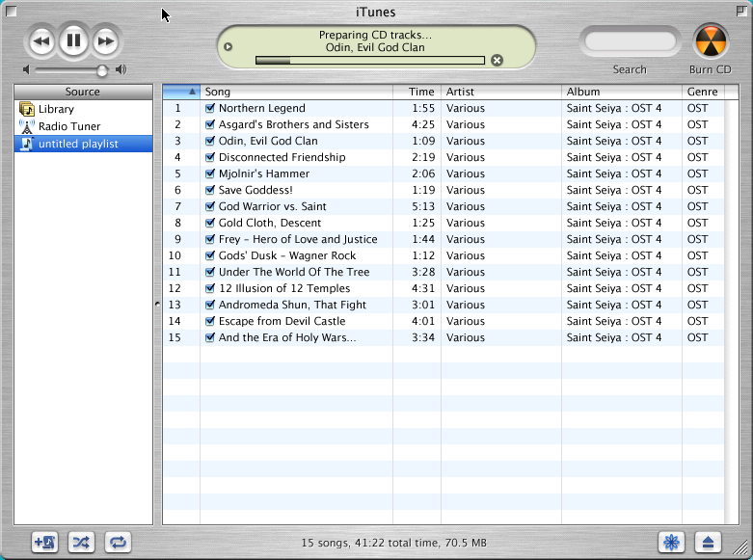Click the add new playlist button

(x=45, y=543)
